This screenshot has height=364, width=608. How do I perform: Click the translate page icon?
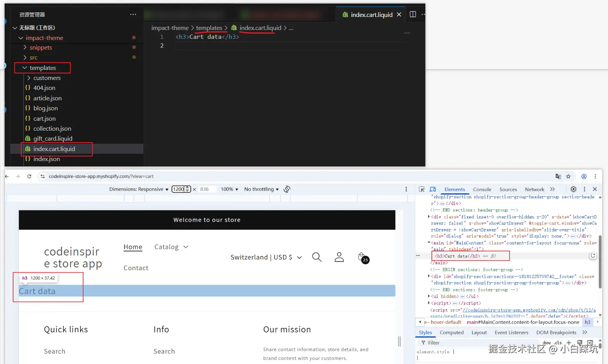[x=558, y=176]
